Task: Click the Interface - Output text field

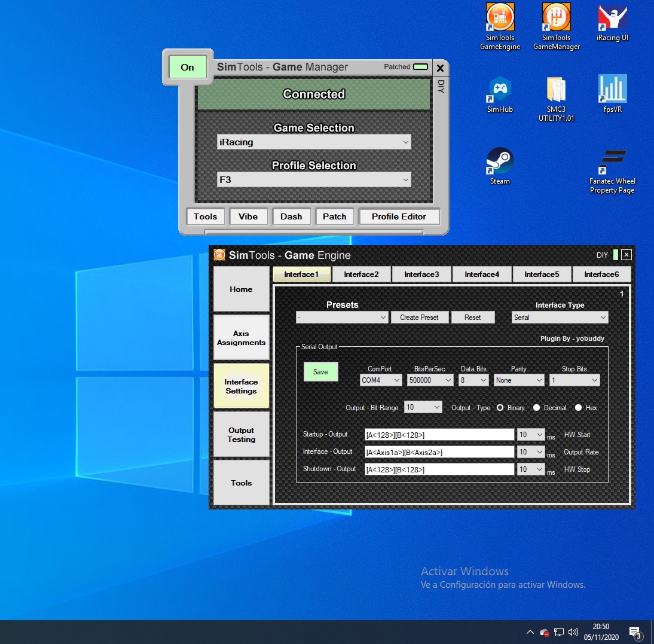Action: pos(439,452)
